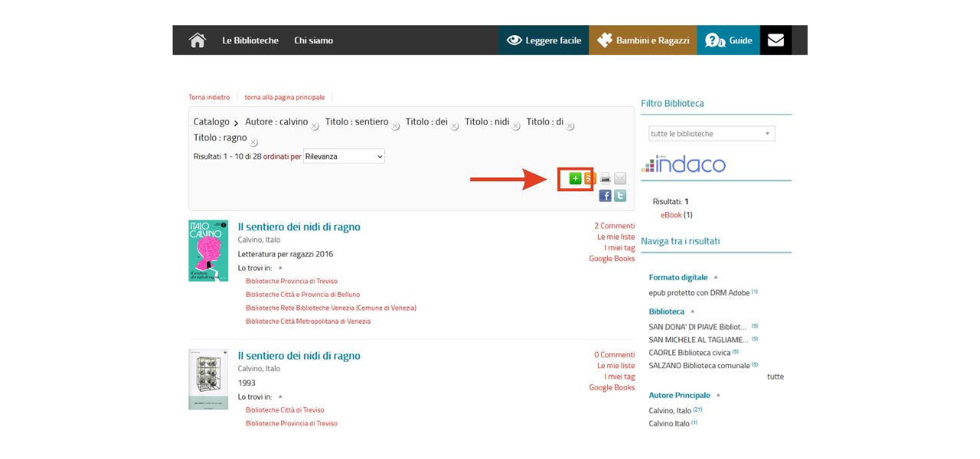Click the home icon in navigation bar

click(198, 41)
